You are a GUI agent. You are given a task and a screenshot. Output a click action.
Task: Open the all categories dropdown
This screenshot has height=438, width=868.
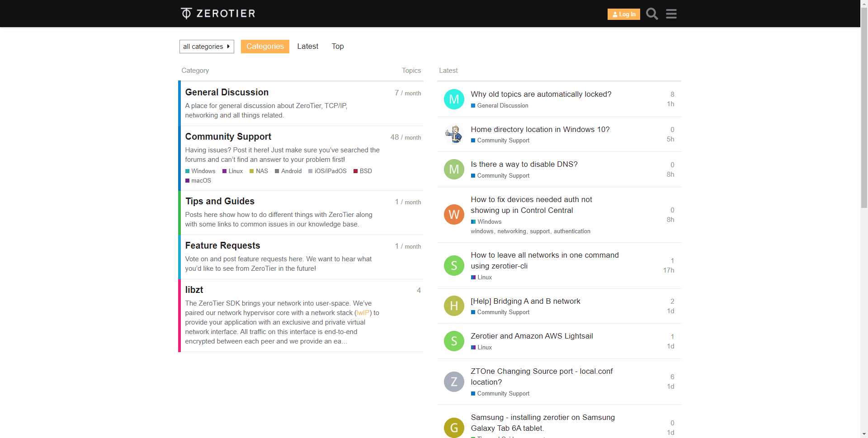click(x=207, y=47)
